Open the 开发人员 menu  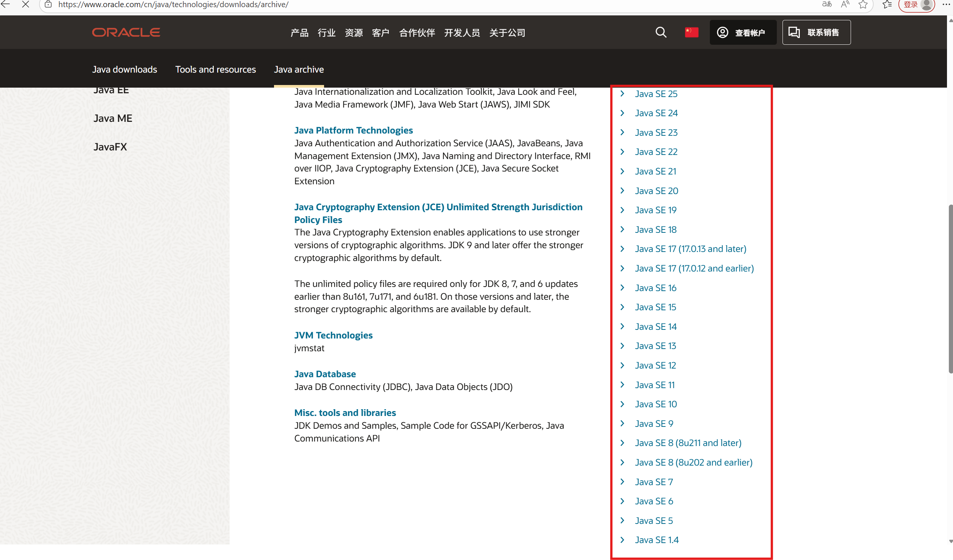[x=462, y=33]
